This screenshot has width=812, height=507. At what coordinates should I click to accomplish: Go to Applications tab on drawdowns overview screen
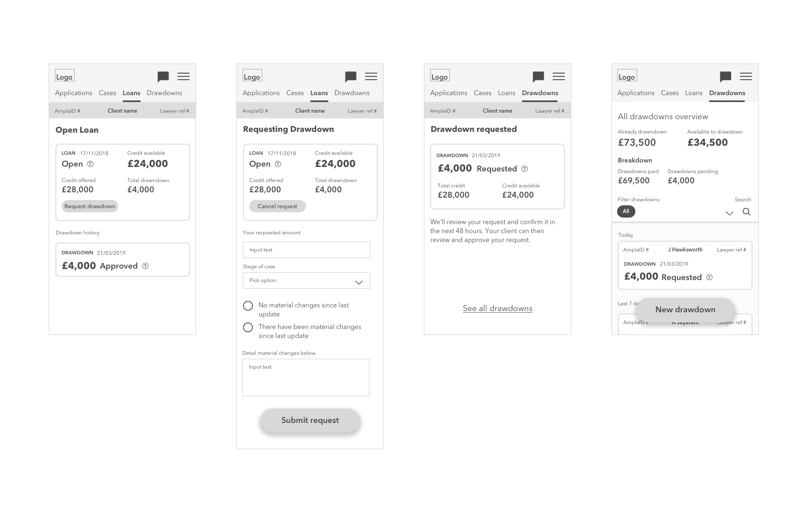pos(635,93)
